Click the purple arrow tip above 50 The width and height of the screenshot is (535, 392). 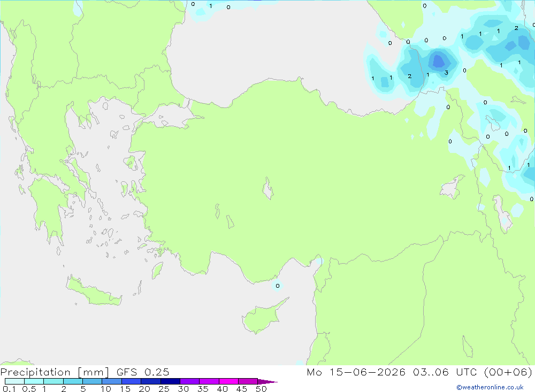[267, 382]
